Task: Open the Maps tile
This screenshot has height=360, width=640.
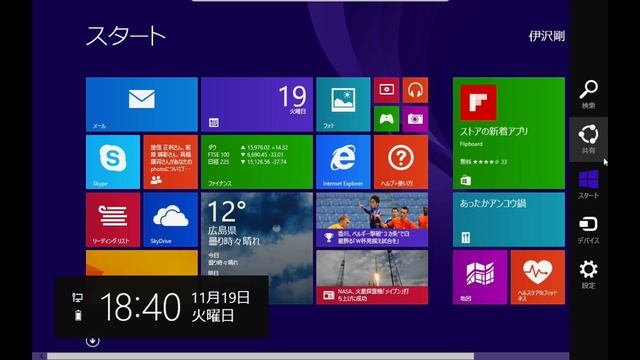Action: (x=480, y=277)
